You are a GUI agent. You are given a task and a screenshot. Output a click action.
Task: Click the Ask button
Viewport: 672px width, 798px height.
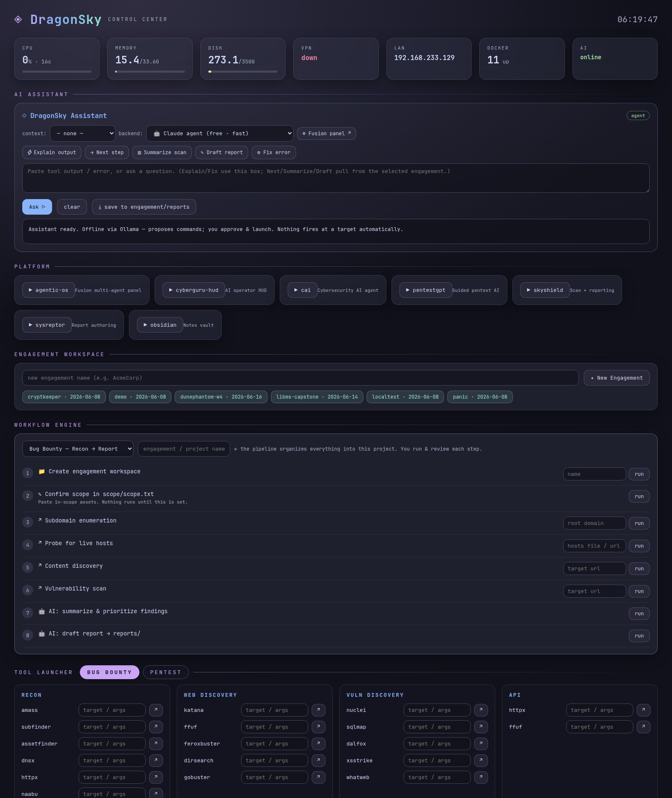37,207
